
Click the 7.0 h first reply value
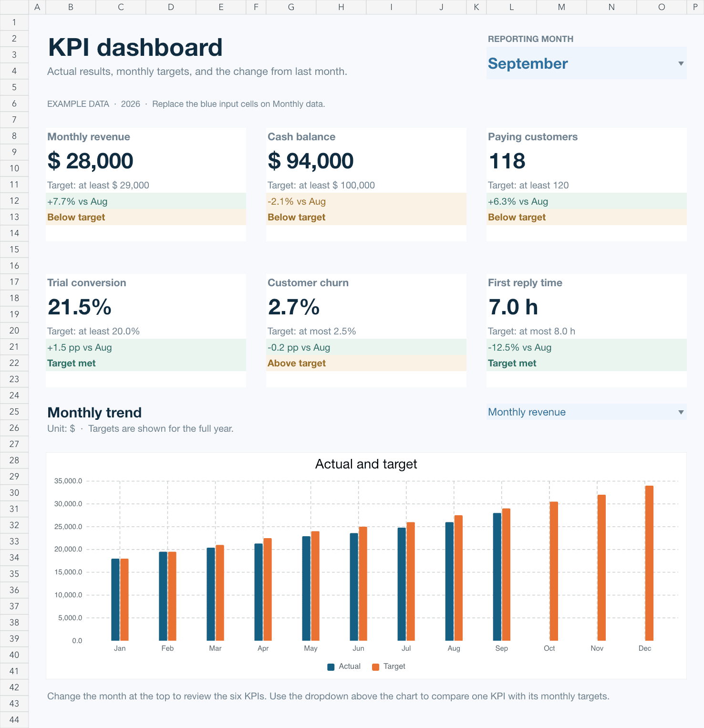[x=513, y=307]
